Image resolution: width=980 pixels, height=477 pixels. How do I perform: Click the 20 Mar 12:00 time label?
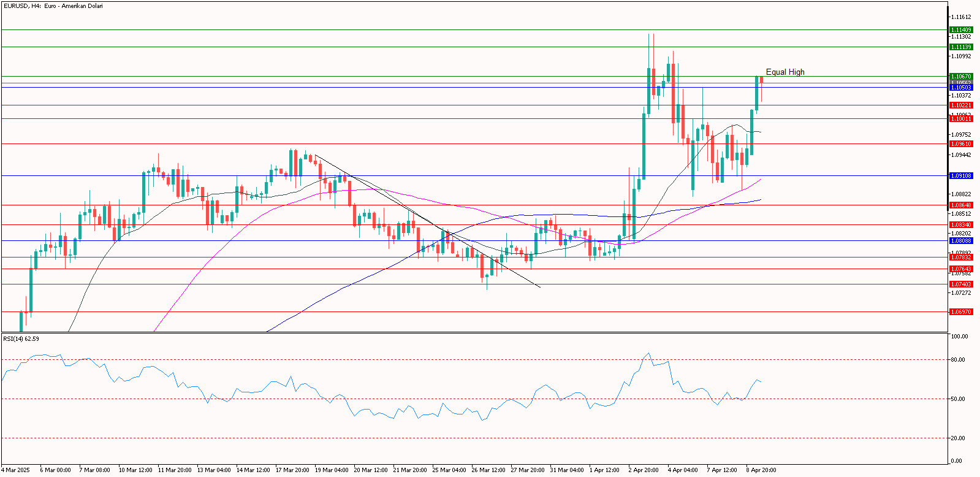(371, 470)
